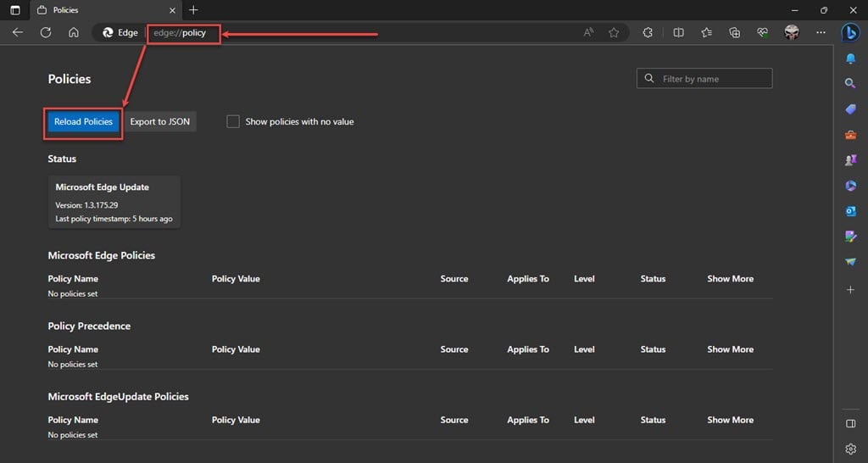Click Version: 1.3.175.29 text
The image size is (868, 463).
pos(86,205)
